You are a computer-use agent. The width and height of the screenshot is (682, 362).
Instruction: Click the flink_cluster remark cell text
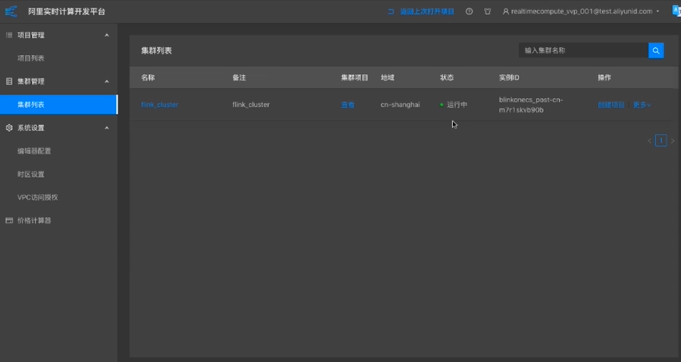coord(251,105)
